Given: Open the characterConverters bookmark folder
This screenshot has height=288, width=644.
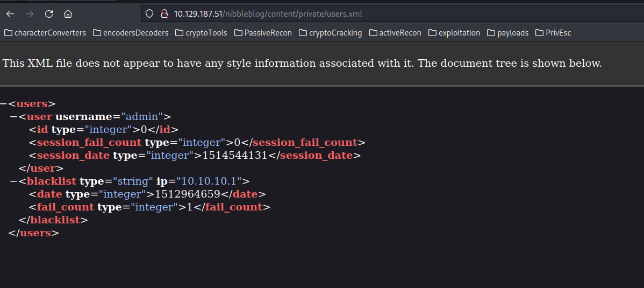Looking at the screenshot, I should (x=45, y=33).
